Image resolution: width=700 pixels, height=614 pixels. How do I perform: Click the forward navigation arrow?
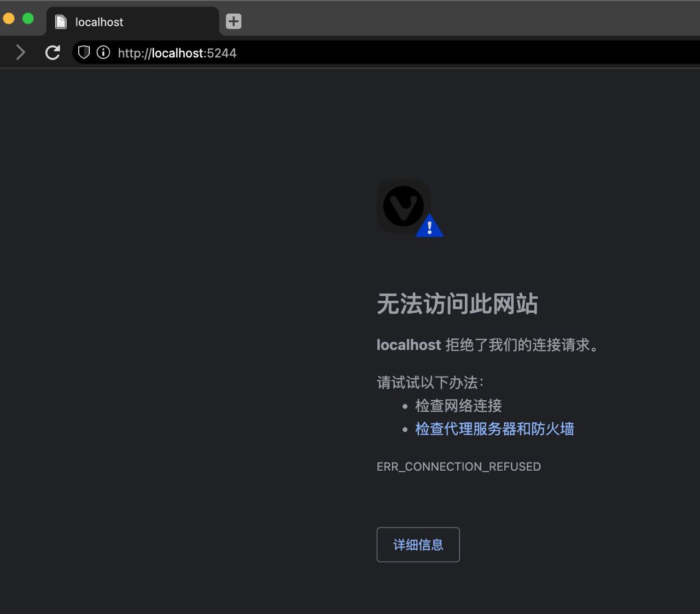point(21,52)
